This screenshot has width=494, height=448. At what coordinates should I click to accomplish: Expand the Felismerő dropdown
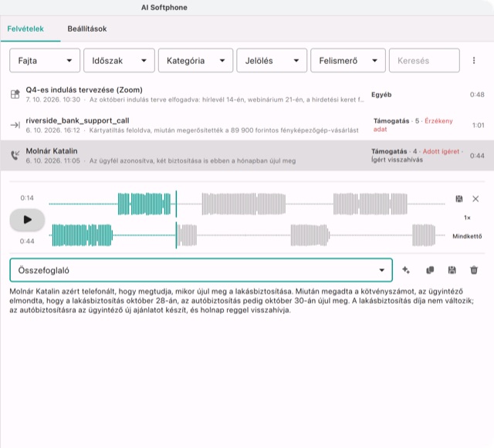point(348,60)
